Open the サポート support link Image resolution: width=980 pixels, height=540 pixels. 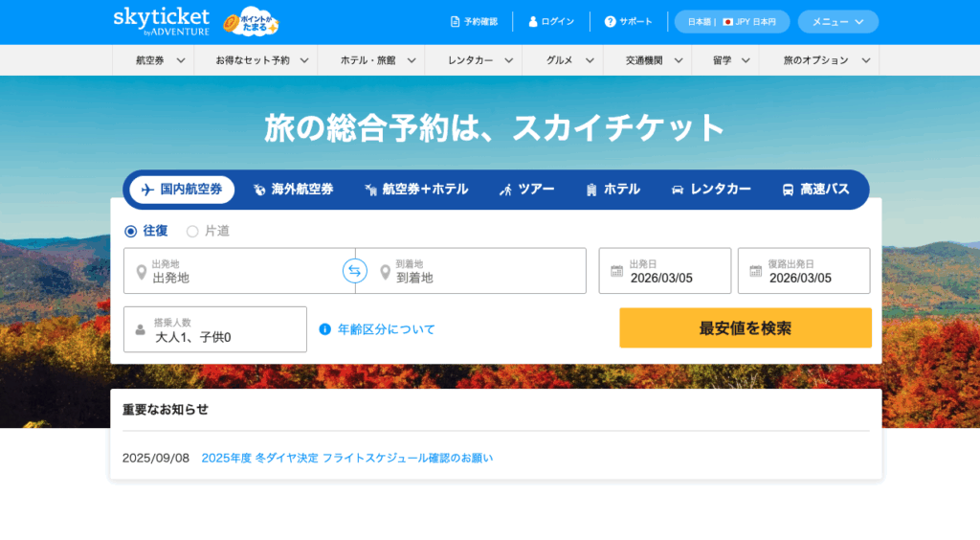tap(629, 22)
